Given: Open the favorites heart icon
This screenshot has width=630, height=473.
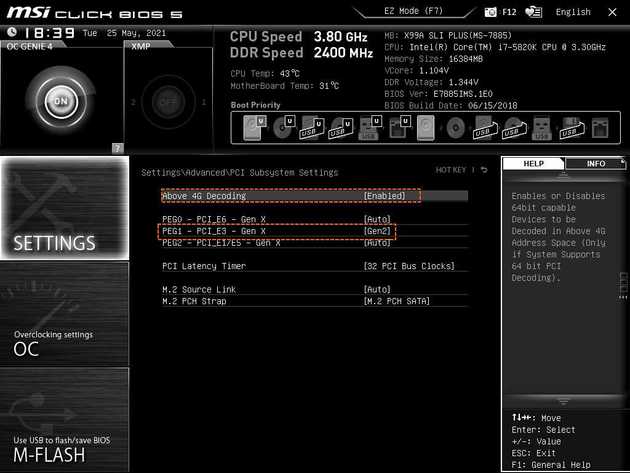Looking at the screenshot, I should click(534, 12).
